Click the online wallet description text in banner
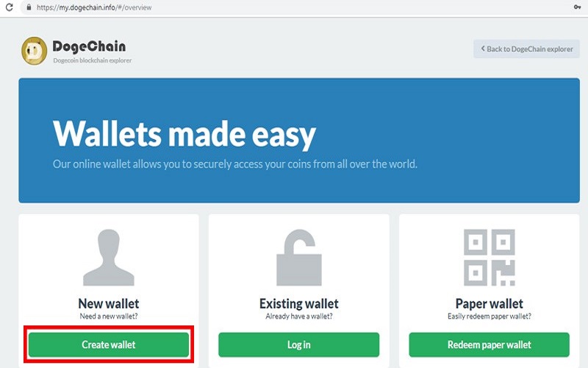Image resolution: width=588 pixels, height=368 pixels. pyautogui.click(x=235, y=164)
